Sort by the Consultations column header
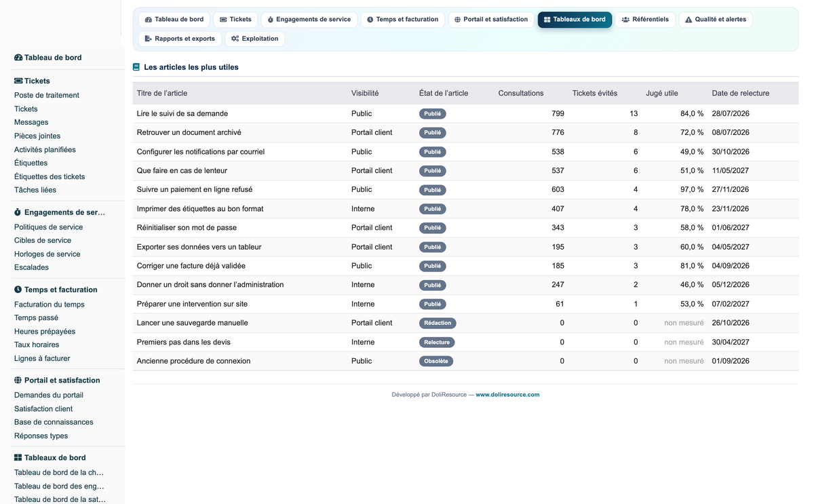This screenshot has height=504, width=814. 521,93
